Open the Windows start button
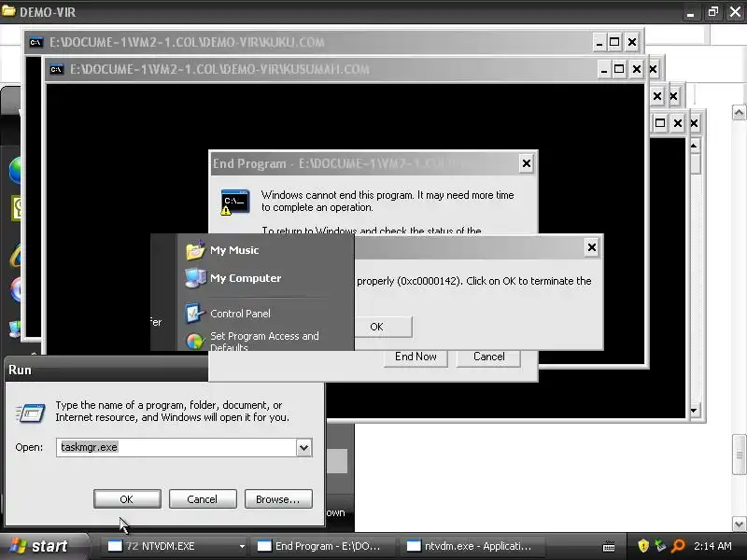Screen dimensions: 747x560 [44, 546]
